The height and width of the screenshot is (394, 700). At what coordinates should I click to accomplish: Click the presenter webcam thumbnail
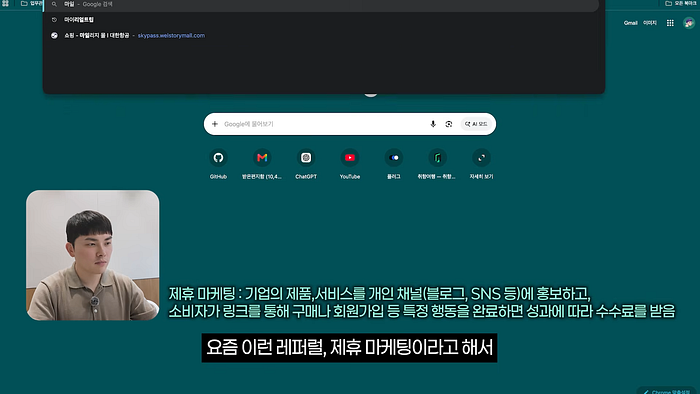pos(92,255)
